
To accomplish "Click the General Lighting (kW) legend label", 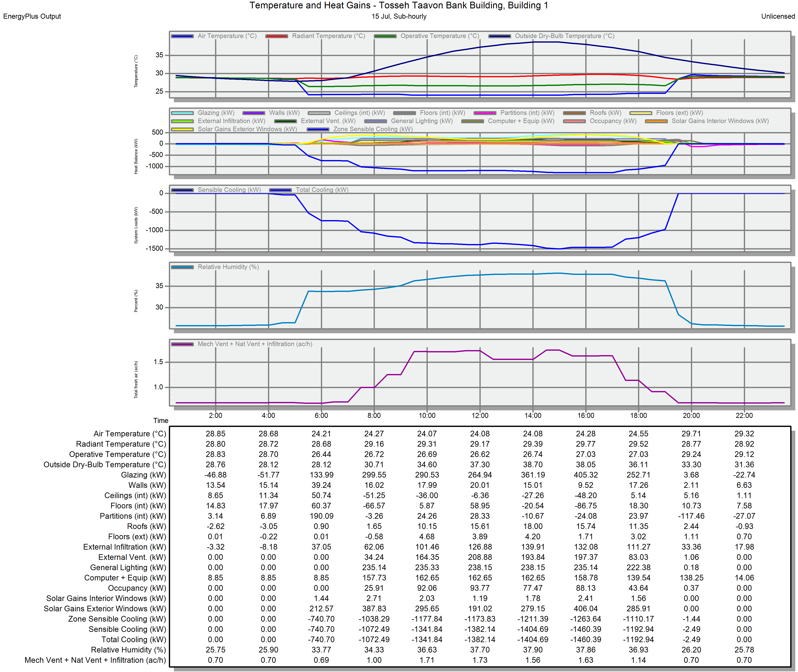I will tap(422, 121).
